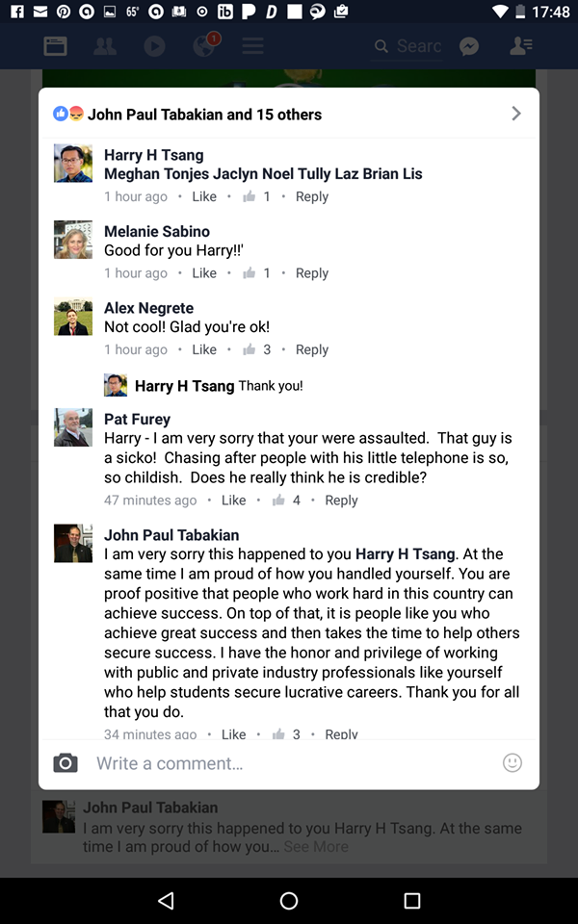Like Pat Furey's comment
578x924 pixels.
[x=234, y=500]
